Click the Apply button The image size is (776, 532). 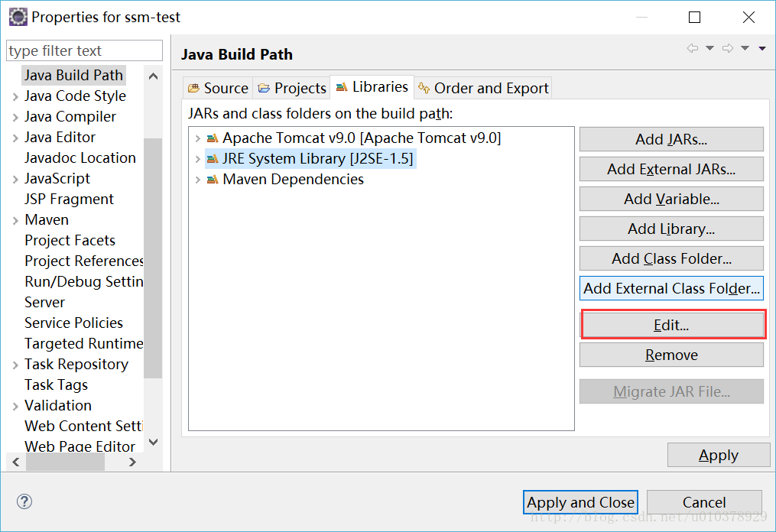[718, 455]
